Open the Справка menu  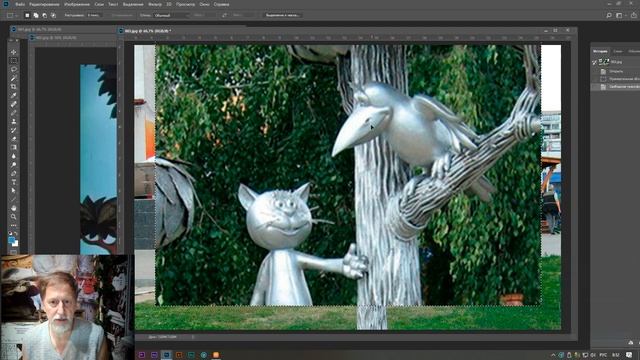[221, 4]
